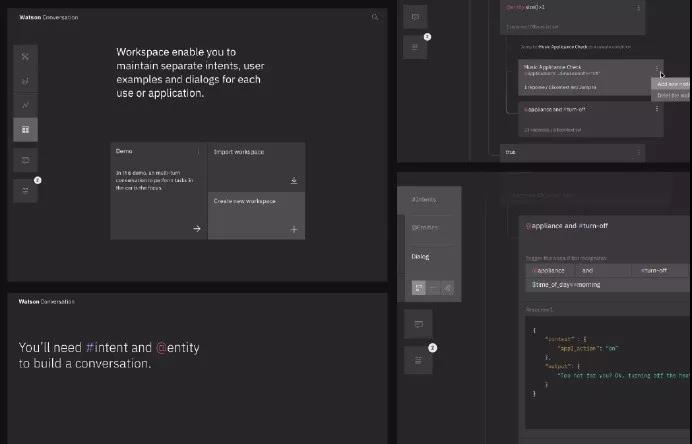Click the search icon in Watson Conversation header
Viewport: 692px width, 444px height.
click(x=375, y=17)
